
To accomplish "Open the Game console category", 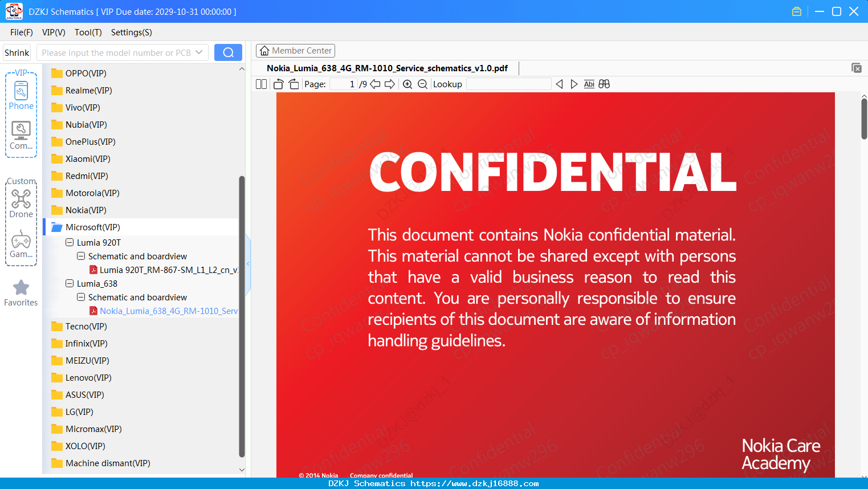I will (21, 244).
